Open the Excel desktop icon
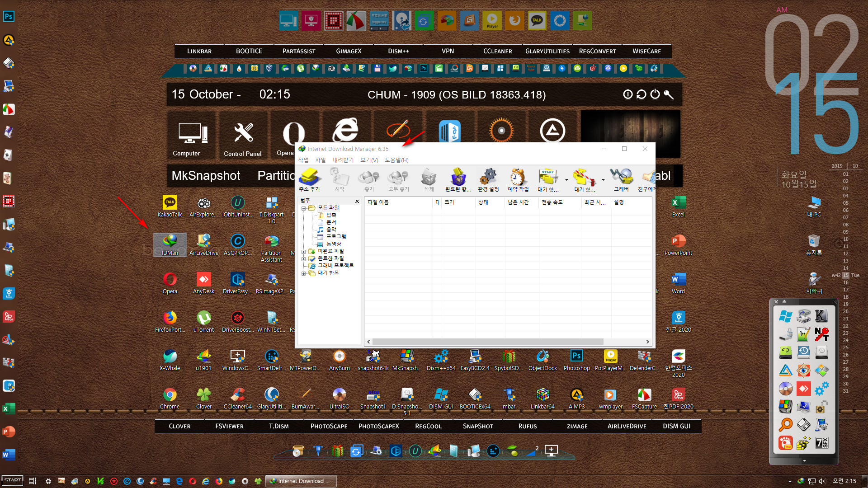 679,206
